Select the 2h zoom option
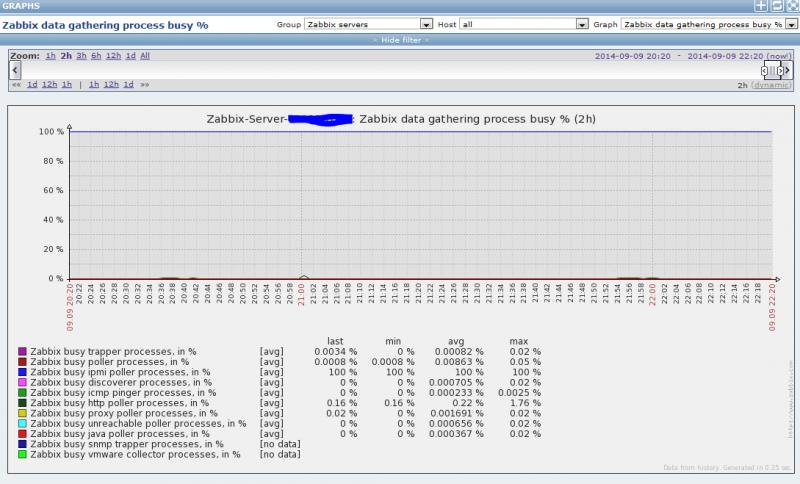The height and width of the screenshot is (484, 800). pyautogui.click(x=66, y=56)
